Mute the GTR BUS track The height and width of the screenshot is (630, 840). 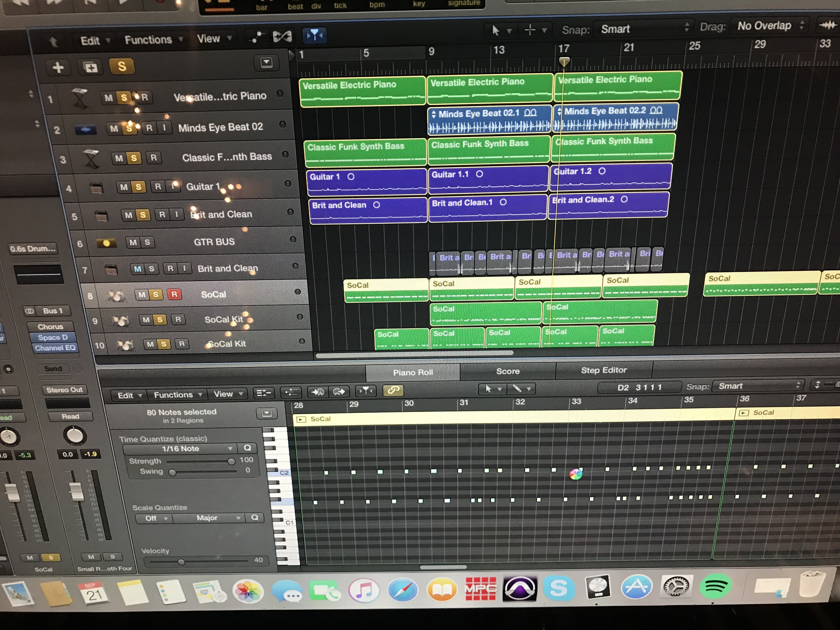(133, 242)
